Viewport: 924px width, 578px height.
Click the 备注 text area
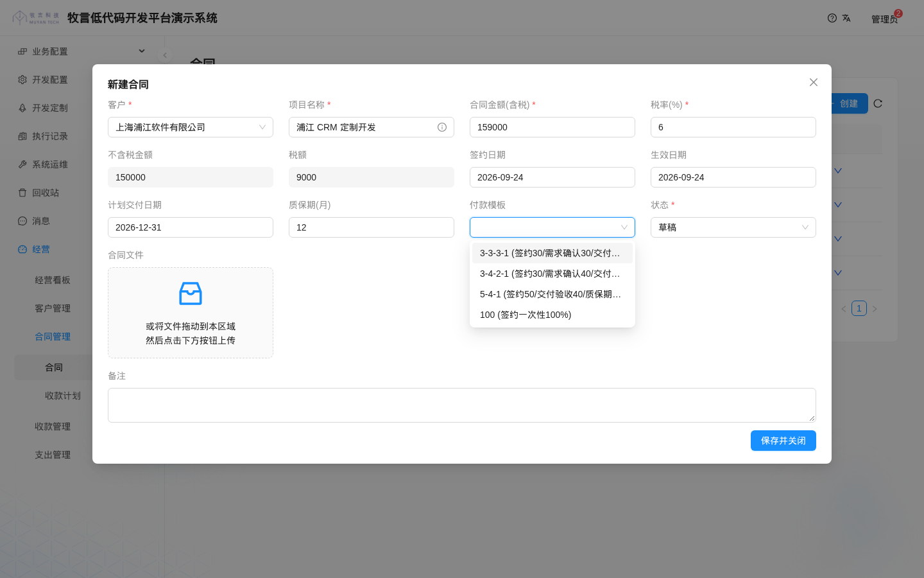coord(462,405)
